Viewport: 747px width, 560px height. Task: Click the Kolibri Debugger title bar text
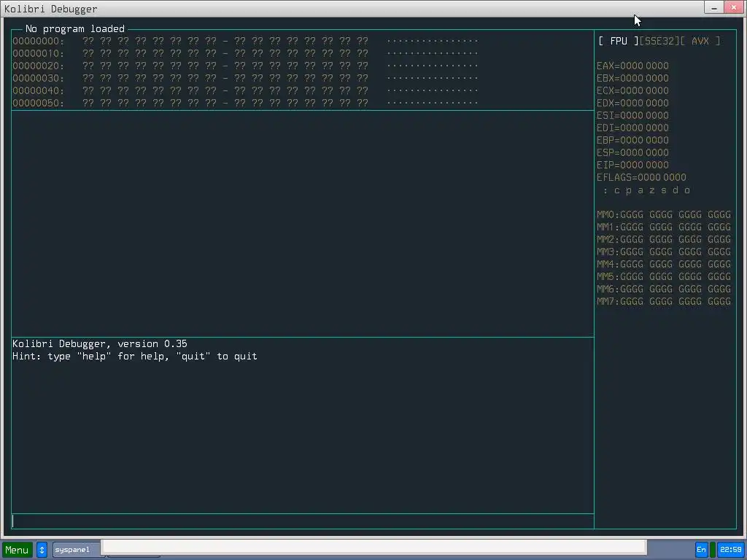pyautogui.click(x=50, y=9)
